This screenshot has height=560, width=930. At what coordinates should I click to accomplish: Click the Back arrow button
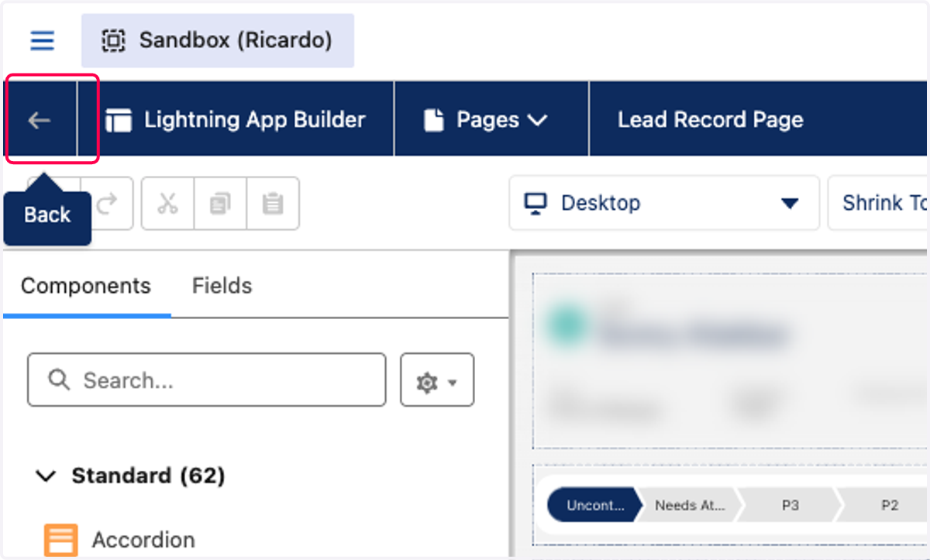pos(40,120)
